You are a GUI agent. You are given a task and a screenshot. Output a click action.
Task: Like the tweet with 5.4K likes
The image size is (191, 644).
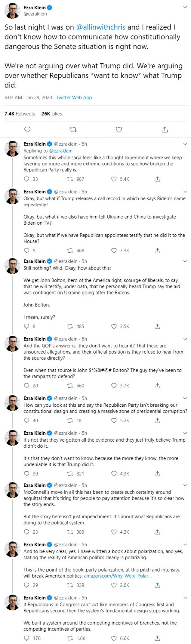coord(114,179)
